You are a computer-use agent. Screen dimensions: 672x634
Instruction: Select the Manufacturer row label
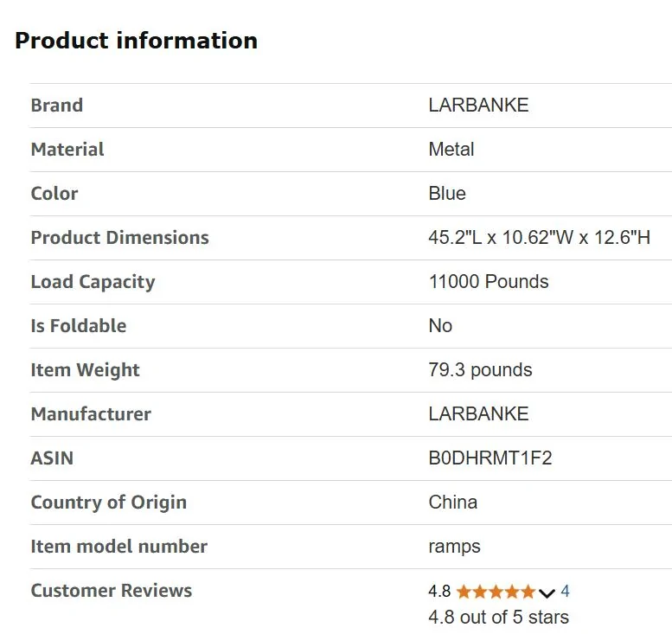(91, 414)
